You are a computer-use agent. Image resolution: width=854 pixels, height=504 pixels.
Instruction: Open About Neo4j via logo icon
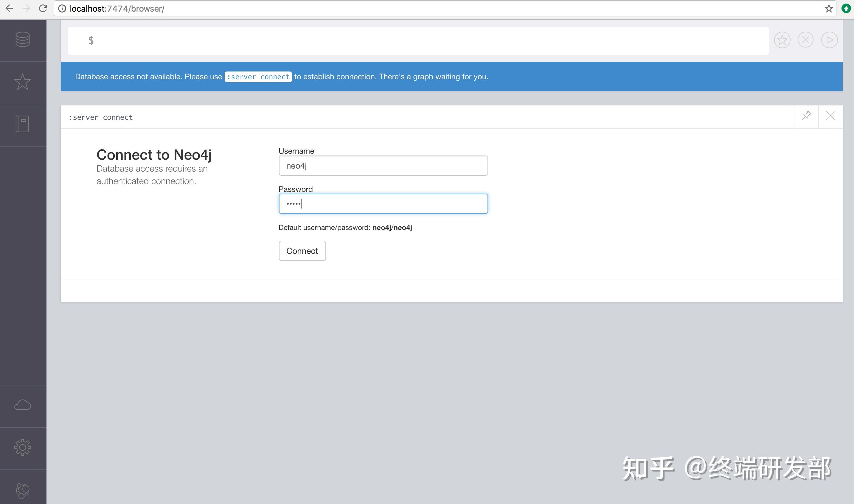click(x=22, y=490)
